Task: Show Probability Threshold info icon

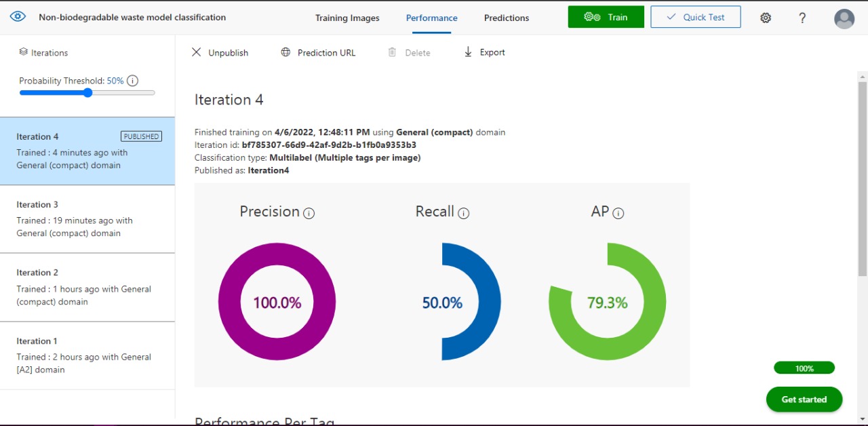Action: [x=133, y=81]
